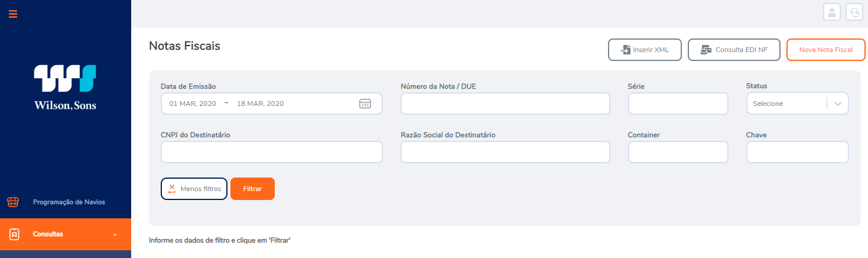868x258 pixels.
Task: Select the Consultas menu item
Action: pyautogui.click(x=48, y=234)
